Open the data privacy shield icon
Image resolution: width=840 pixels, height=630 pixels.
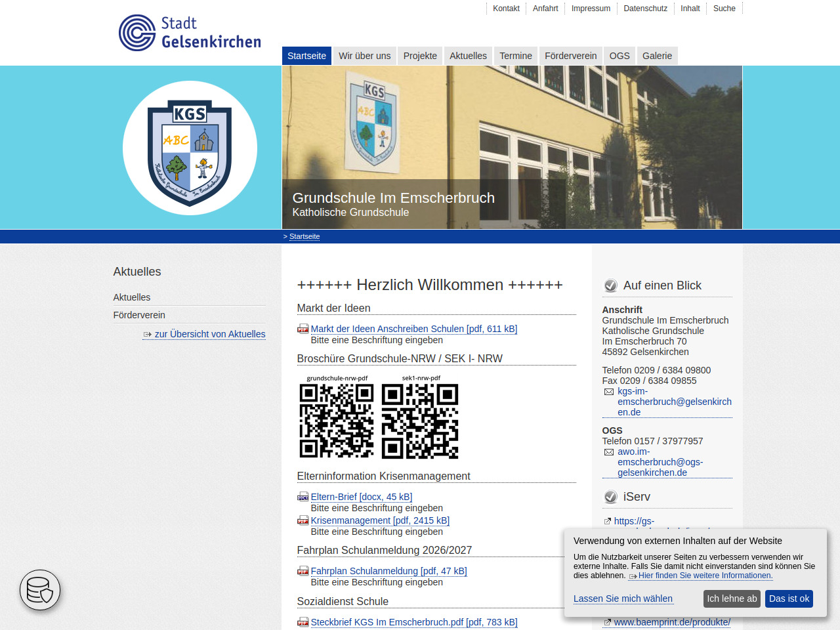[x=40, y=590]
